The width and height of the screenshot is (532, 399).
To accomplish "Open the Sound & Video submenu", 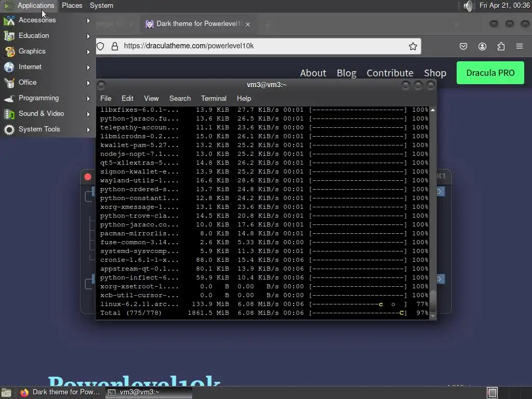I will pyautogui.click(x=47, y=114).
